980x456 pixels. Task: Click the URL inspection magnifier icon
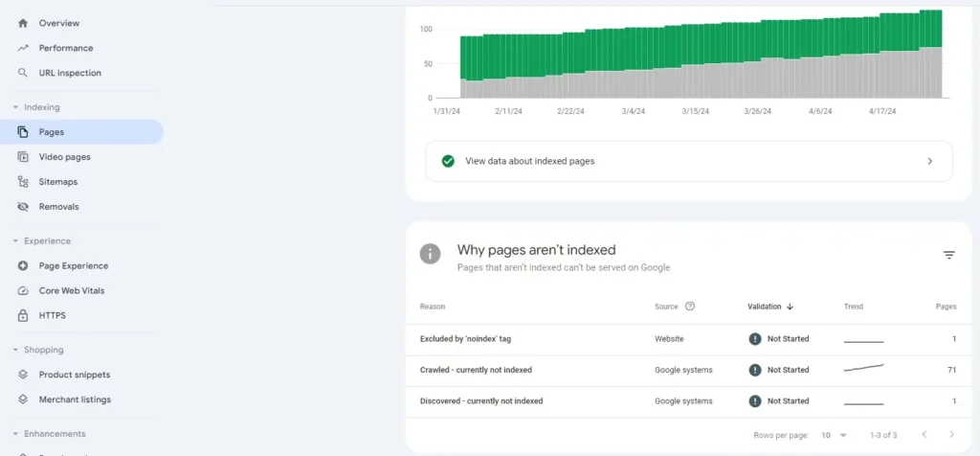click(x=23, y=73)
